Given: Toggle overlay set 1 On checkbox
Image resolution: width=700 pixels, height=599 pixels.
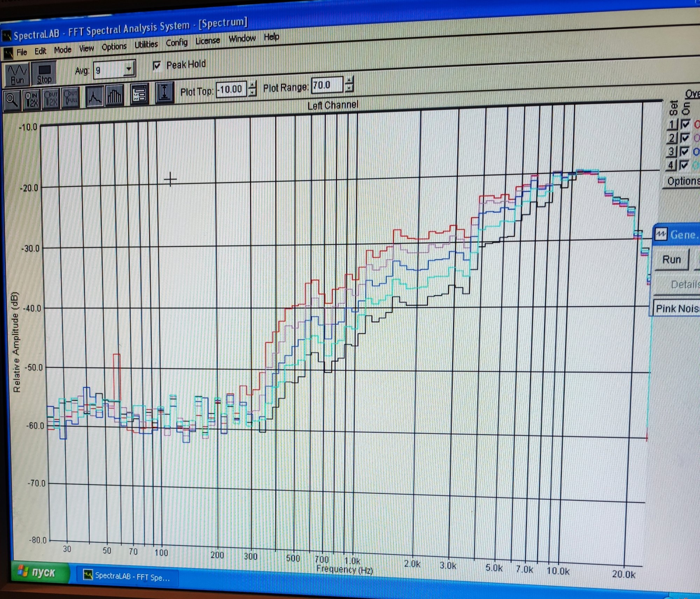Looking at the screenshot, I should pos(685,125).
